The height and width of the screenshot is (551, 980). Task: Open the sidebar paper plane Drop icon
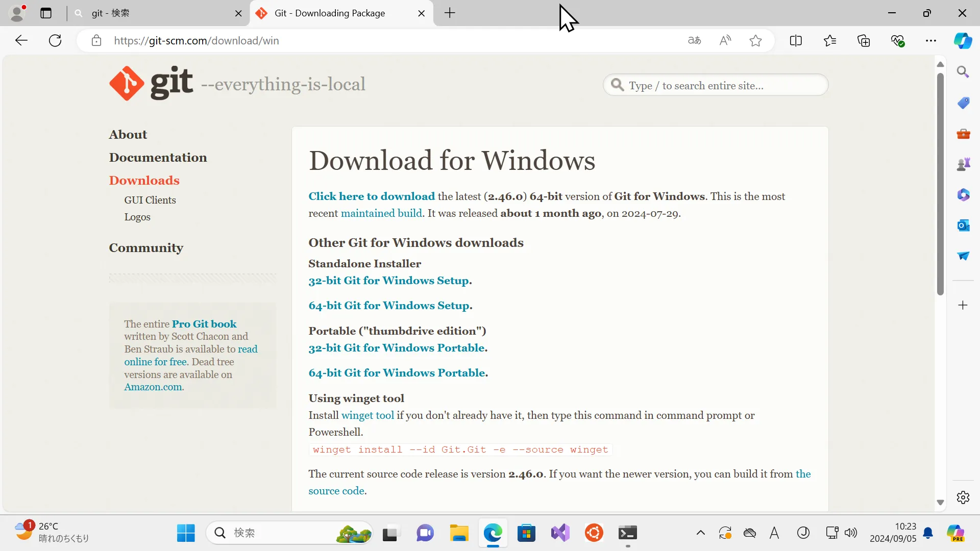click(x=963, y=256)
